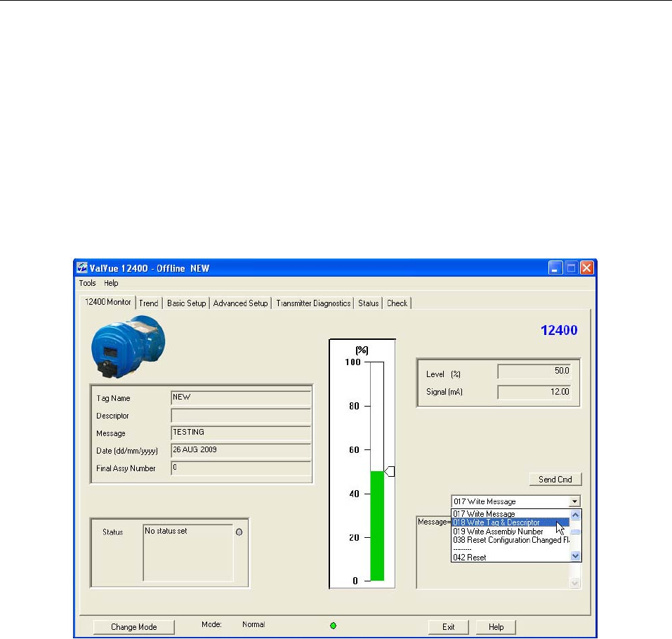
Task: Click the green mode indicator light
Action: 333,626
